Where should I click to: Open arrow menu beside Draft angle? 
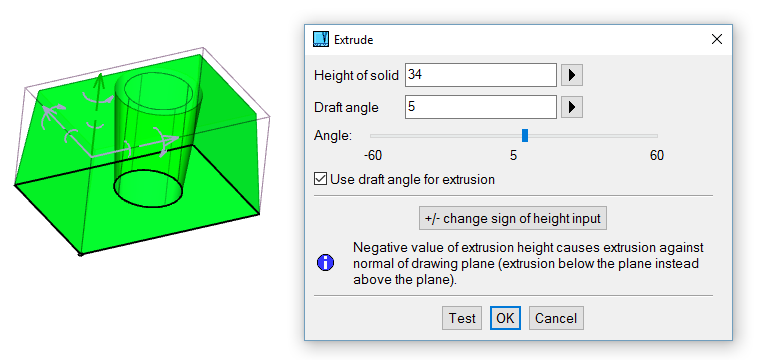click(572, 107)
